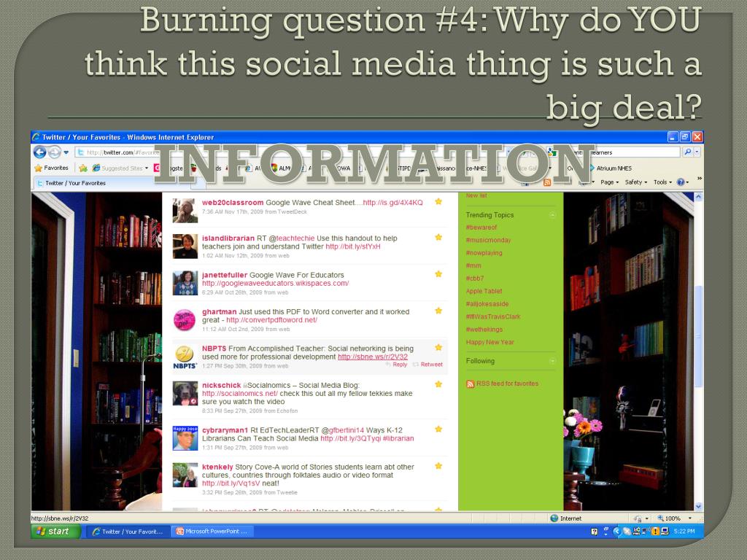Unfavorite the ghartman tweet star

pyautogui.click(x=438, y=311)
